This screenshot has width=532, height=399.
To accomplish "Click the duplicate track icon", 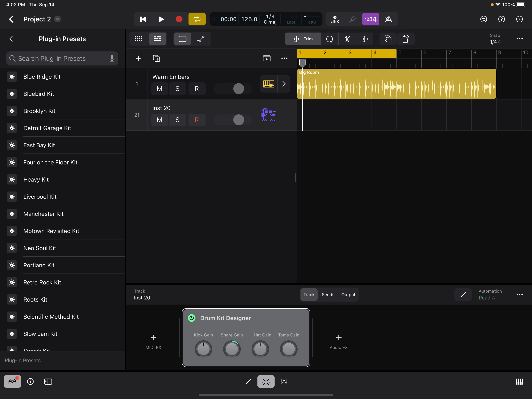I will pos(156,58).
